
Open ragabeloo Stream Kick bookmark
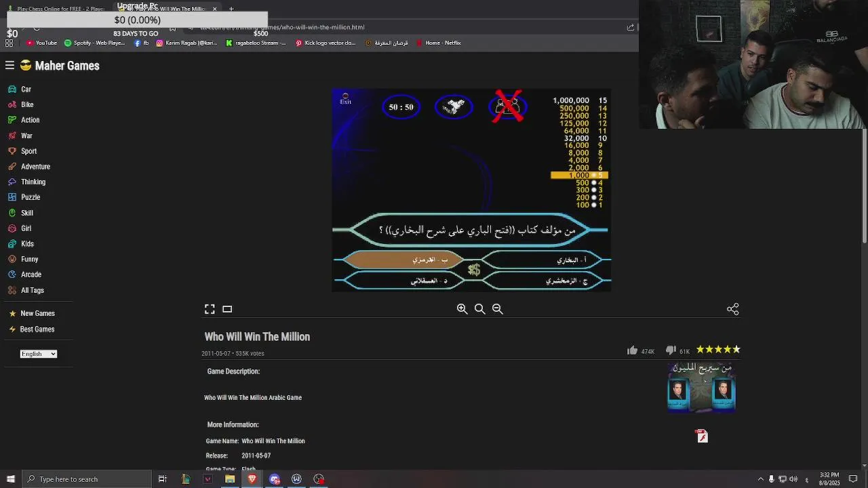tap(256, 43)
